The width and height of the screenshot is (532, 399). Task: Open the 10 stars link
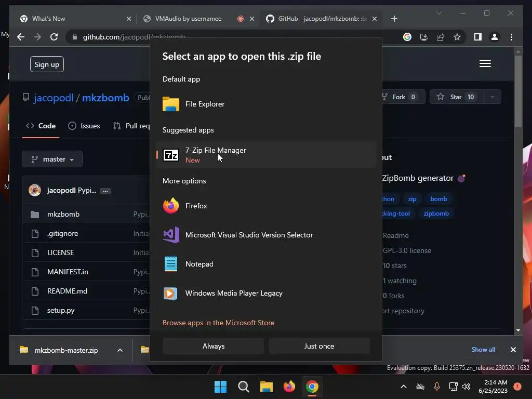coord(394,265)
